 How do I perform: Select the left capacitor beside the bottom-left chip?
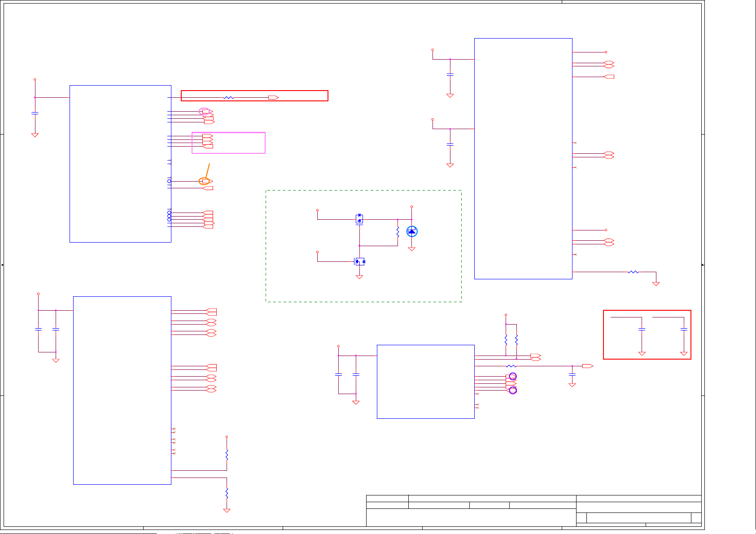click(39, 329)
